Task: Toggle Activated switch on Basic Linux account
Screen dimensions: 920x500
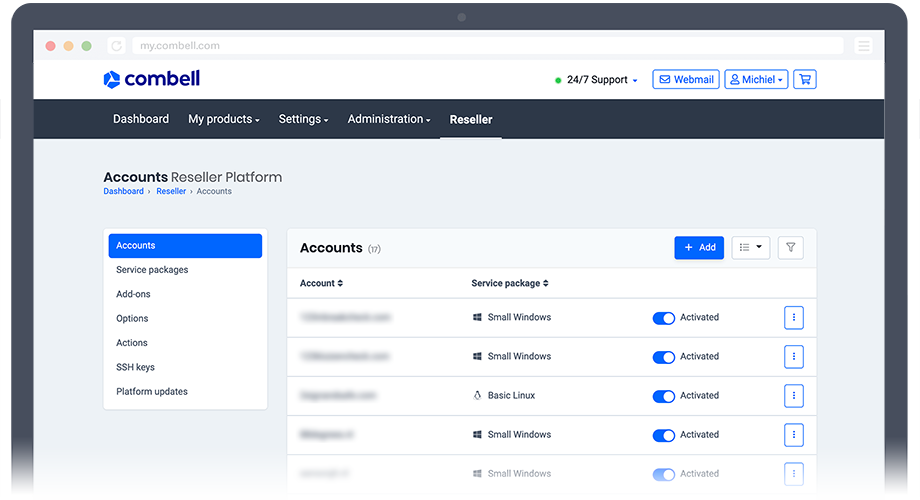Action: point(663,396)
